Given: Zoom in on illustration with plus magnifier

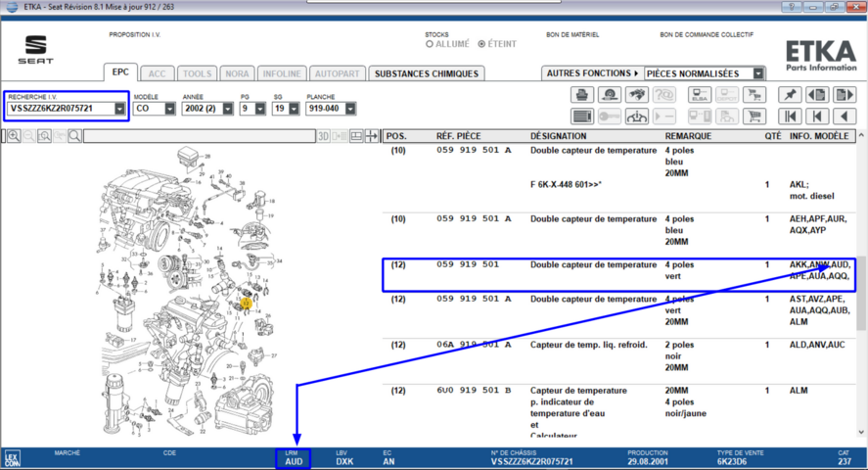Looking at the screenshot, I should tap(14, 136).
